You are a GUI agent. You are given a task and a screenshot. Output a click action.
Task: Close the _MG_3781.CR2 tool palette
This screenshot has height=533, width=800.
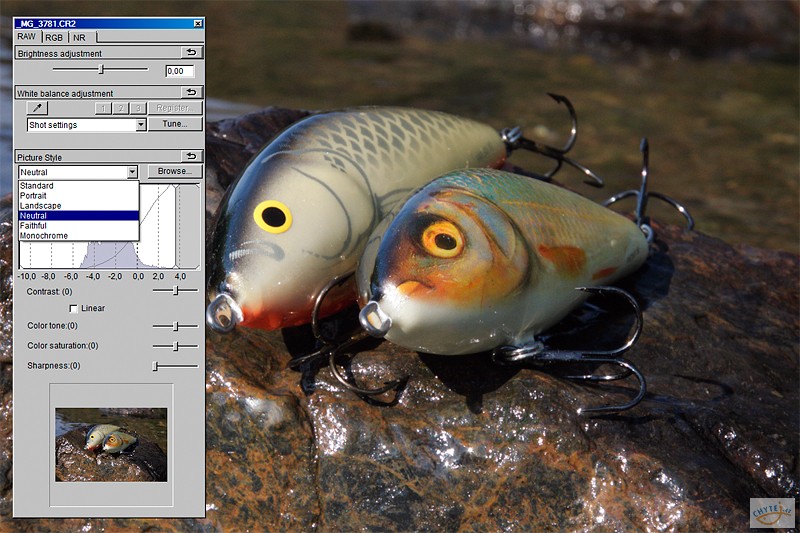click(x=198, y=23)
